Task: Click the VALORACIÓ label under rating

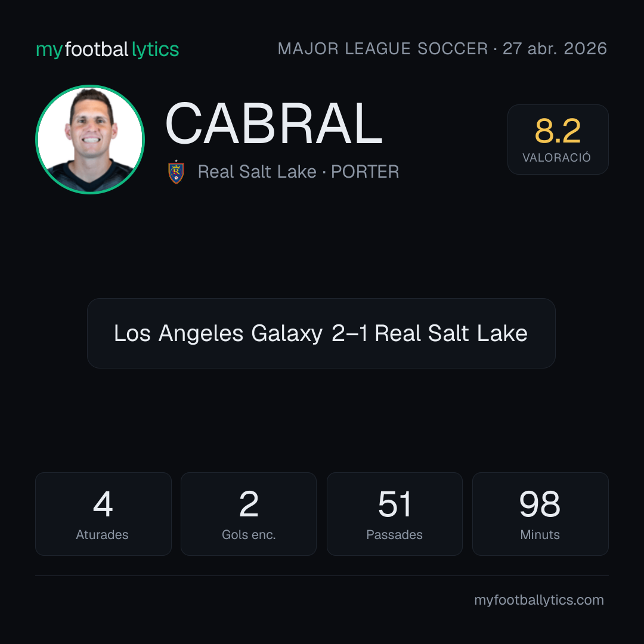Action: coord(556,157)
